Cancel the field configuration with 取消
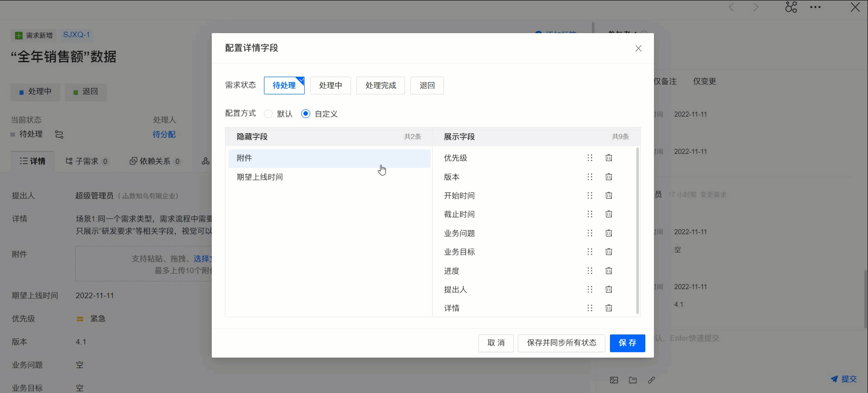The image size is (868, 393). [496, 343]
